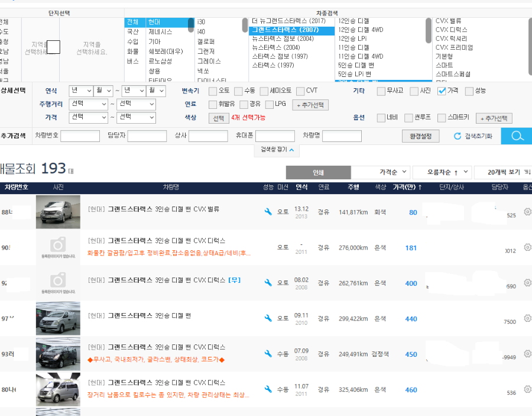
Task: Open the 20개씩 보기 page size dropdown
Action: click(x=503, y=172)
